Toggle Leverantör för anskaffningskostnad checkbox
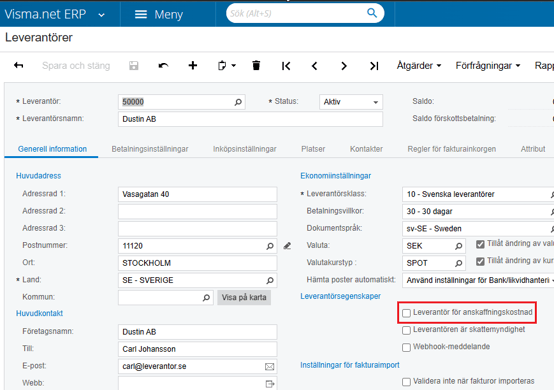Viewport: 554px width, 390px height. tap(406, 313)
